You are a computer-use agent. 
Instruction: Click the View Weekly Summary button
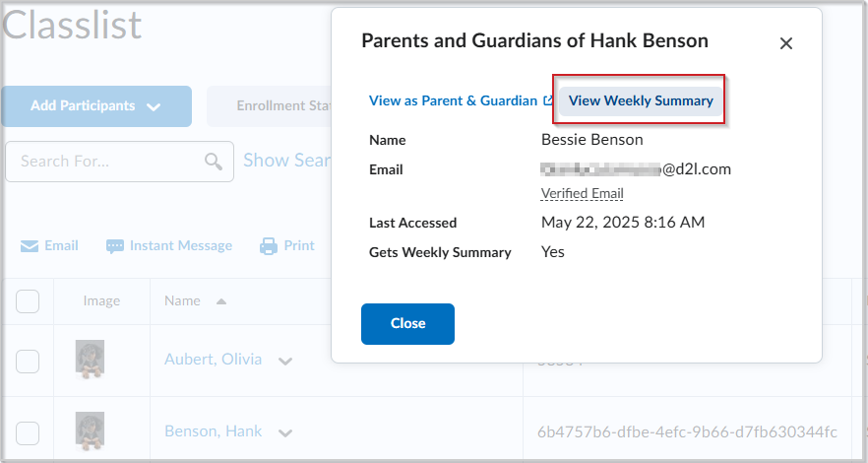[641, 100]
